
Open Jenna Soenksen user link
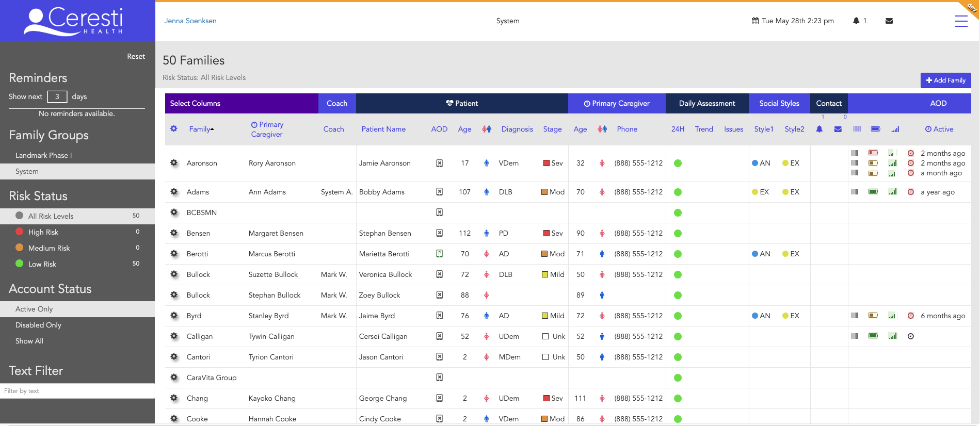[x=190, y=21]
